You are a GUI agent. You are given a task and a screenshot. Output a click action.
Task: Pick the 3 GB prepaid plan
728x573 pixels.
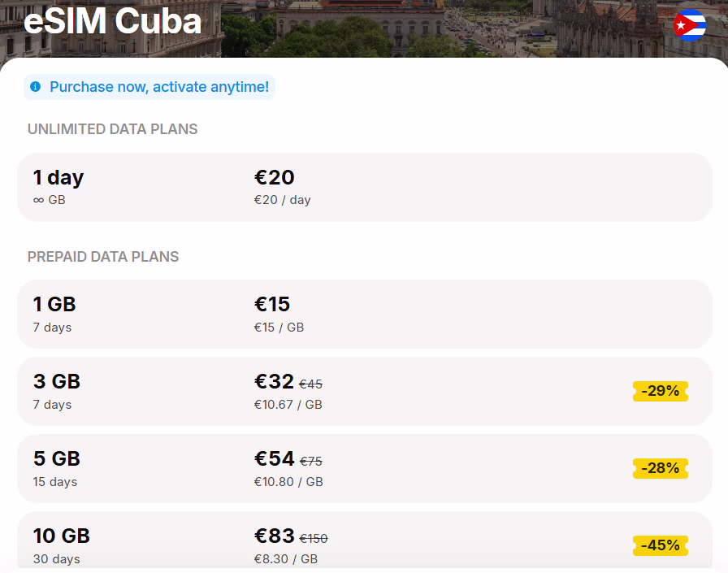(x=364, y=391)
